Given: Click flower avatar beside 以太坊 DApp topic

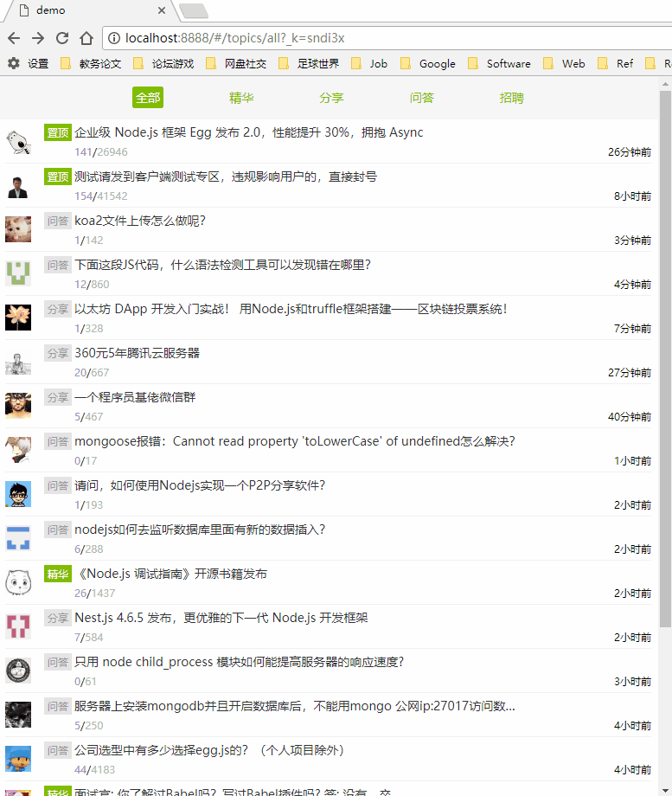Looking at the screenshot, I should tap(18, 318).
